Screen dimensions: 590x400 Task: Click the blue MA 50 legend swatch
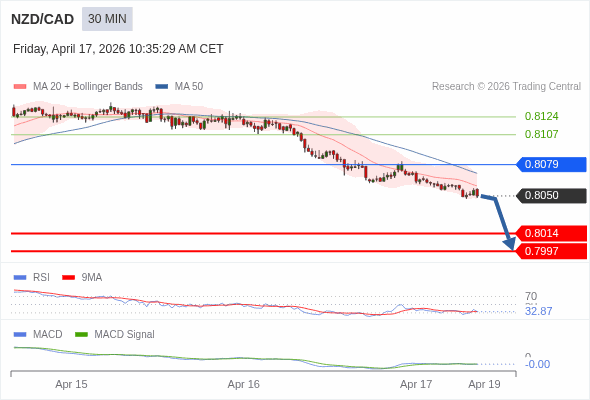[162, 87]
